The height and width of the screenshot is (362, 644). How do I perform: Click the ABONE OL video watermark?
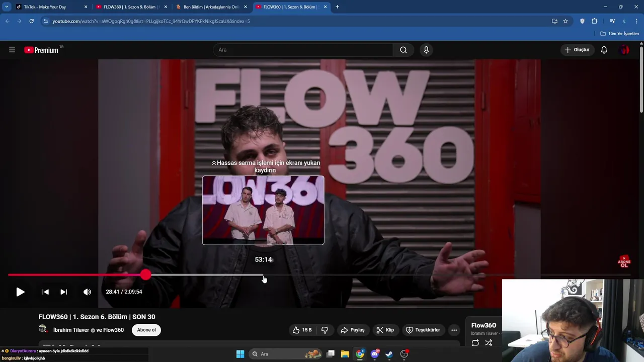624,261
